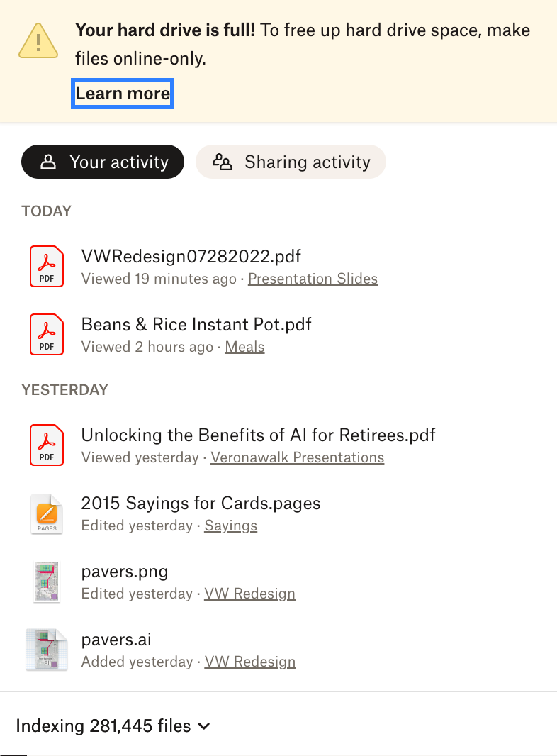Click the Learn more link
This screenshot has height=756, width=557.
pos(123,94)
